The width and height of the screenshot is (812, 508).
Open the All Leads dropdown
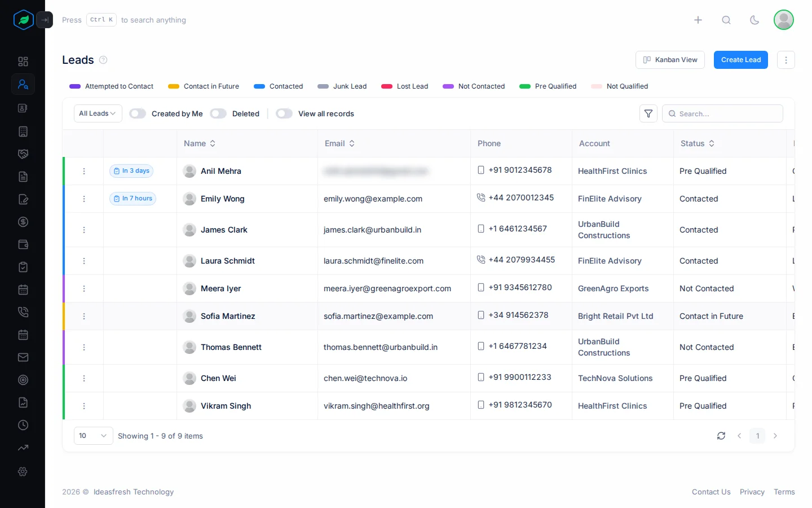tap(98, 113)
